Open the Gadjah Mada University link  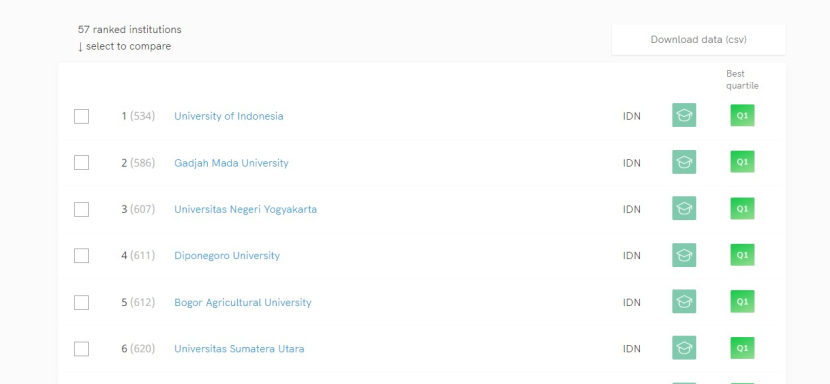point(231,163)
